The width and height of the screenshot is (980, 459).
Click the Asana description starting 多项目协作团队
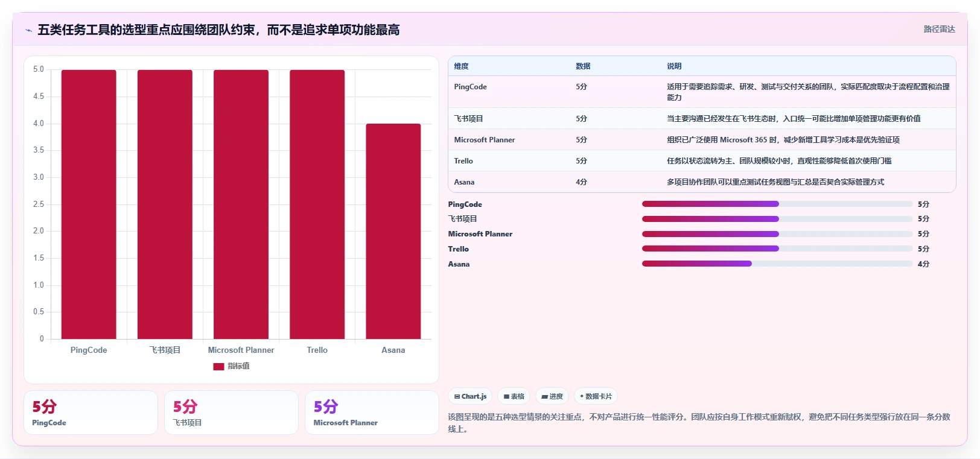pyautogui.click(x=775, y=182)
